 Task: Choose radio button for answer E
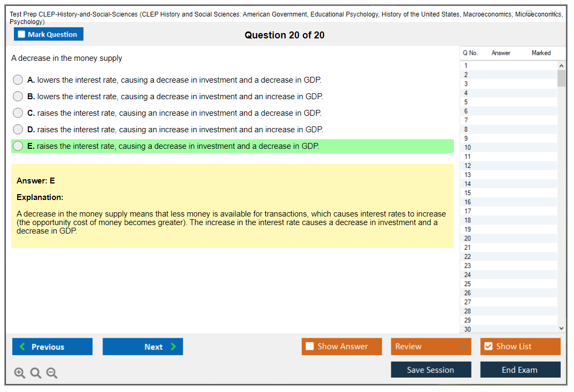point(18,146)
